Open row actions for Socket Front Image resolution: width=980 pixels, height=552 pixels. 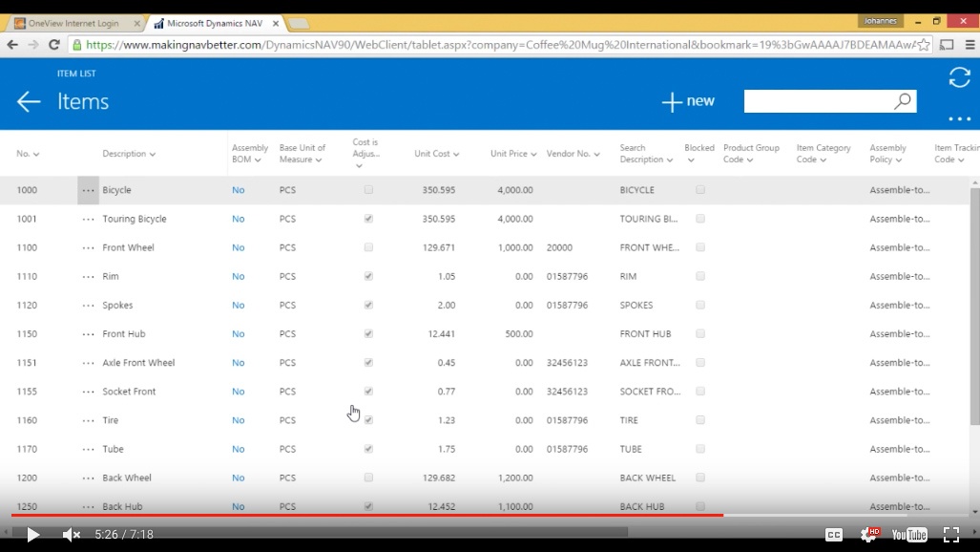88,392
